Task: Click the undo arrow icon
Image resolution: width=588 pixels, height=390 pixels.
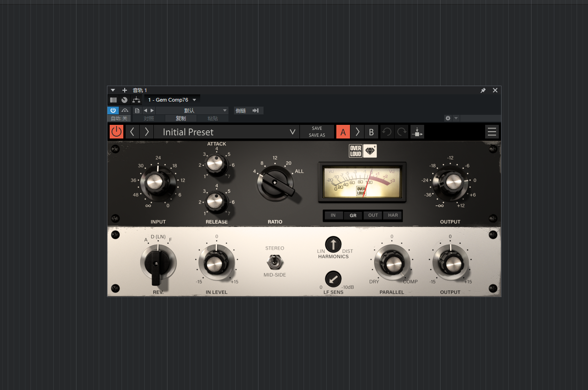Action: 386,132
